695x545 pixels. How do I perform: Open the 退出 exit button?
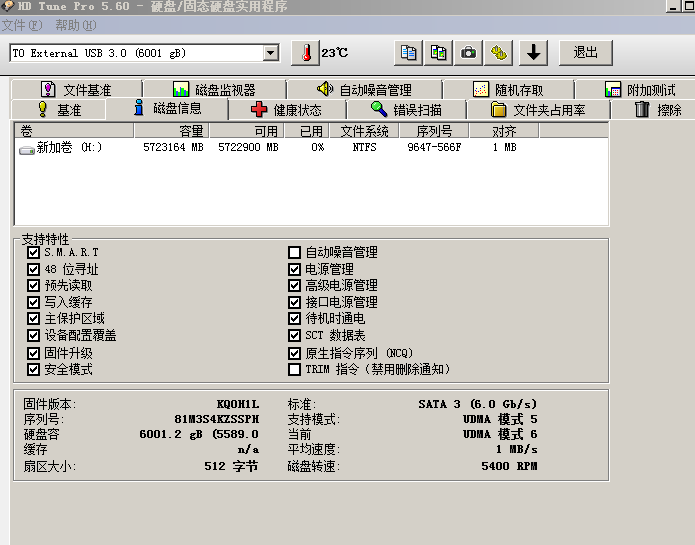pos(586,53)
